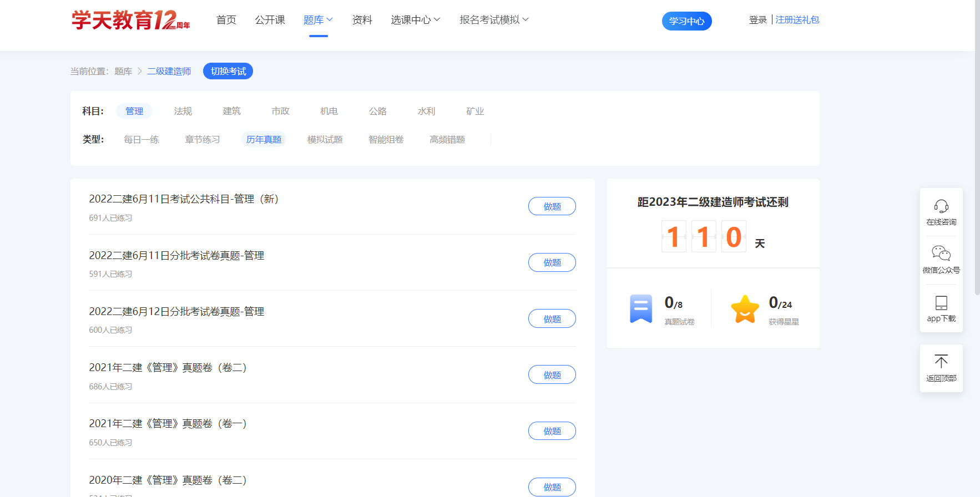Image resolution: width=980 pixels, height=497 pixels.
Task: Switch to 智能组卷 type
Action: [x=386, y=139]
